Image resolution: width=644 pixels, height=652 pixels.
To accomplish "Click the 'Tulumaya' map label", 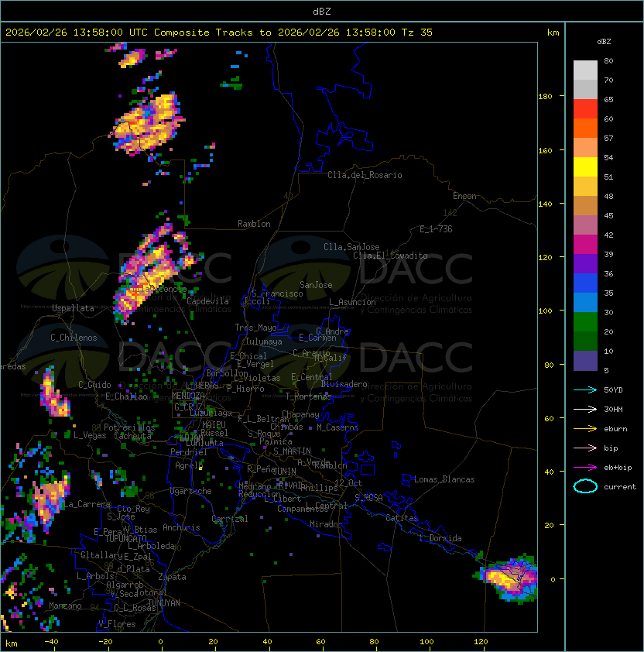I will (264, 341).
